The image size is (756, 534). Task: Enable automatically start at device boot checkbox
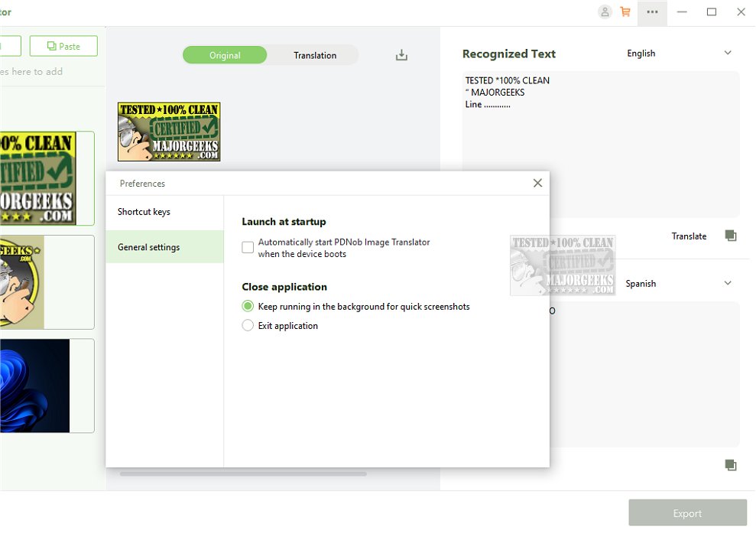(x=248, y=247)
